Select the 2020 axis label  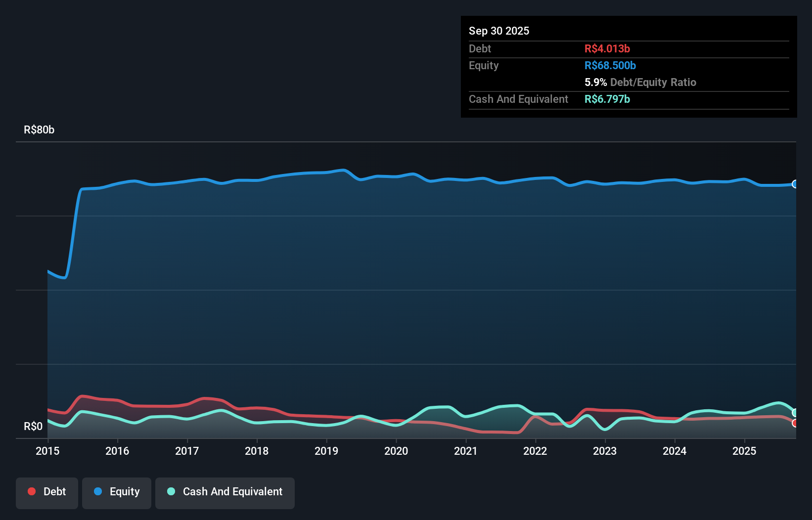click(396, 451)
